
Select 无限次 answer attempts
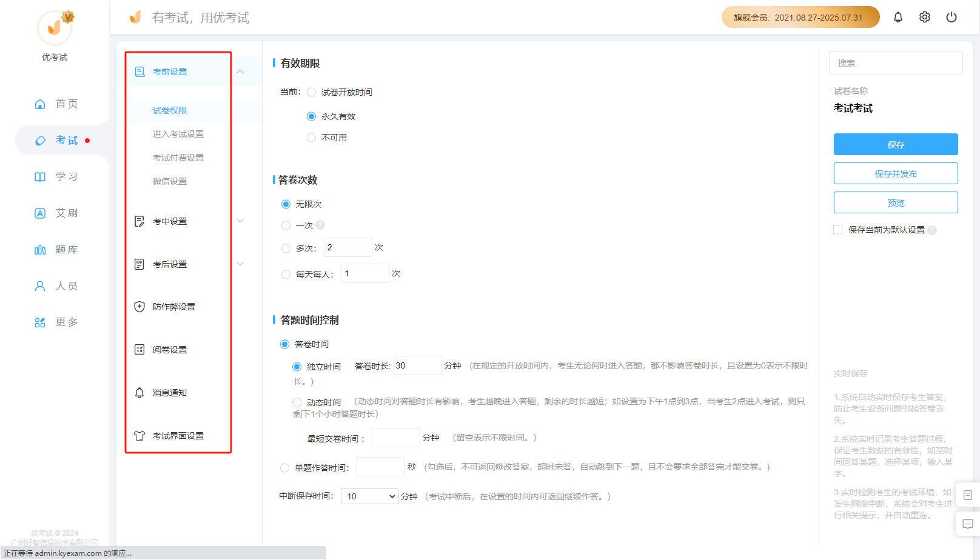click(x=286, y=204)
